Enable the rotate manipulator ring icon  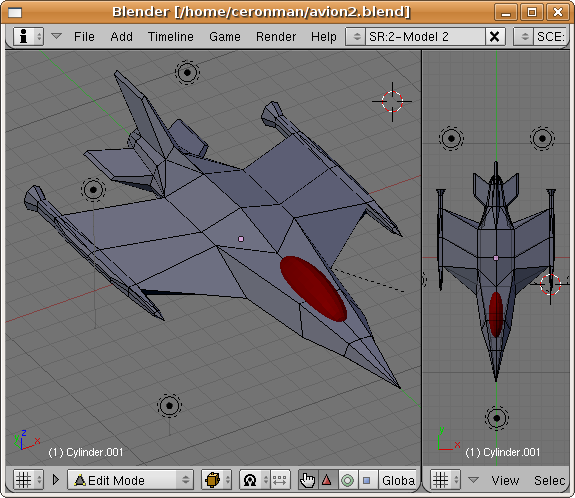pos(347,480)
